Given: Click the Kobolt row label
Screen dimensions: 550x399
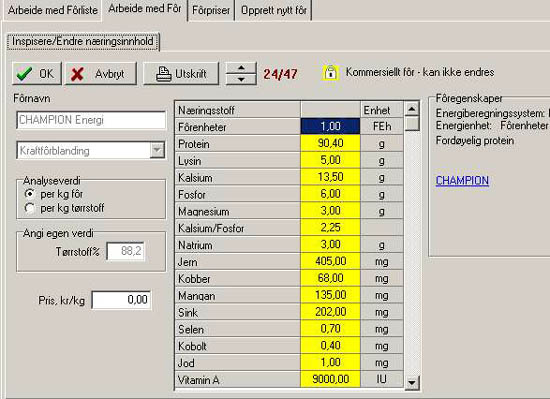Looking at the screenshot, I should (x=237, y=345).
